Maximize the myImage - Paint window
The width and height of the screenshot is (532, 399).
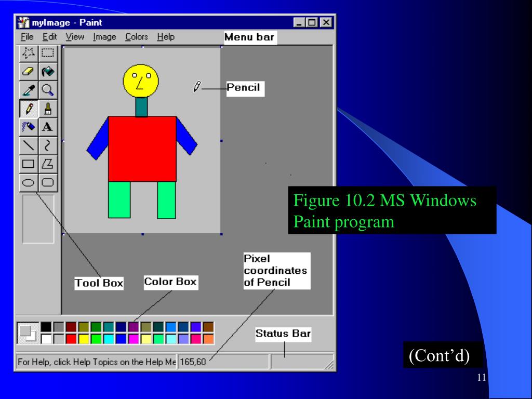coord(312,22)
